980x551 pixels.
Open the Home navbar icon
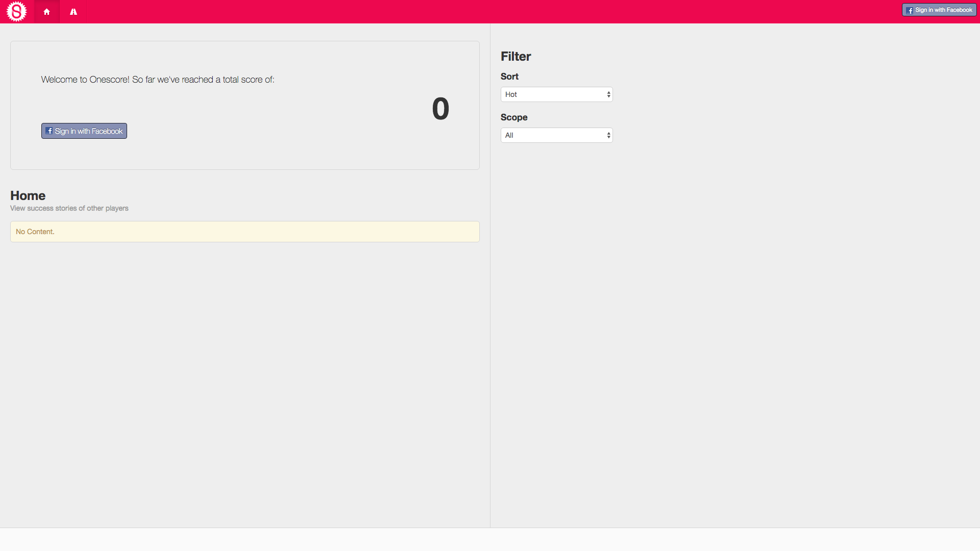[x=46, y=12]
